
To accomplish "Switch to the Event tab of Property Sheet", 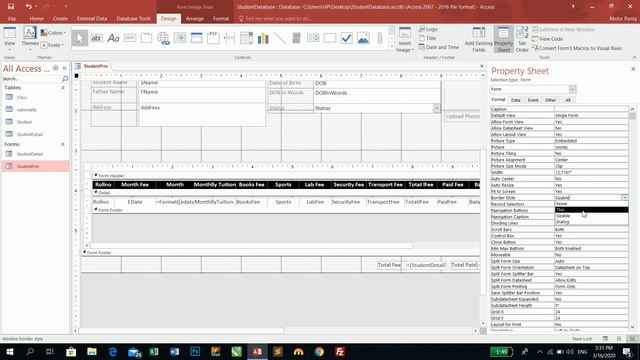I will (533, 100).
